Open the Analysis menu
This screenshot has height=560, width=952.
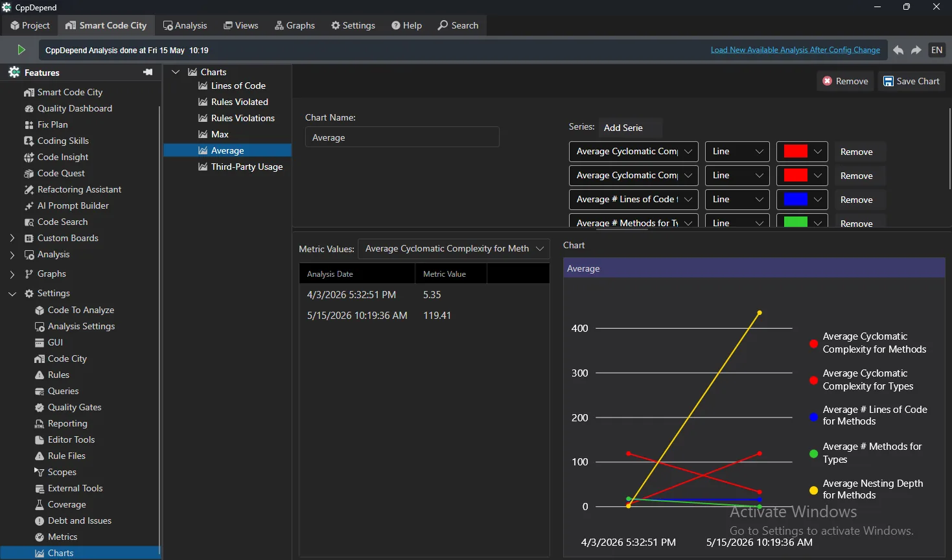pyautogui.click(x=185, y=25)
